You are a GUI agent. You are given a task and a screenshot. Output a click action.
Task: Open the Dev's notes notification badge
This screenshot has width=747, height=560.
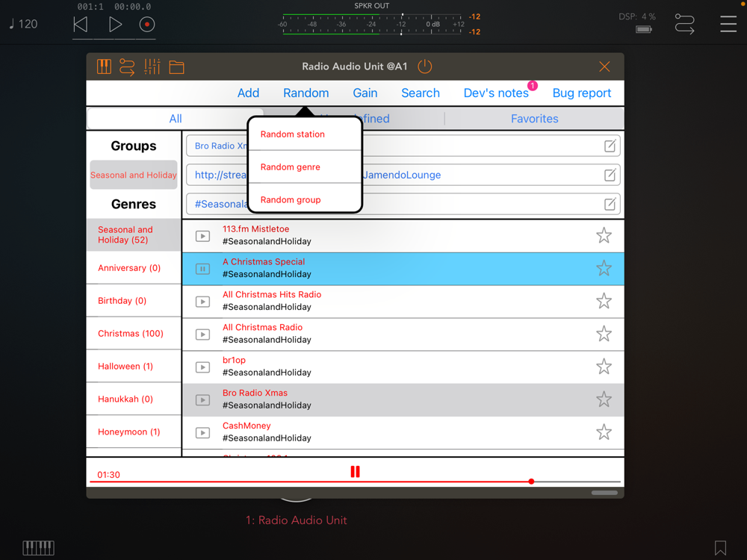point(533,86)
